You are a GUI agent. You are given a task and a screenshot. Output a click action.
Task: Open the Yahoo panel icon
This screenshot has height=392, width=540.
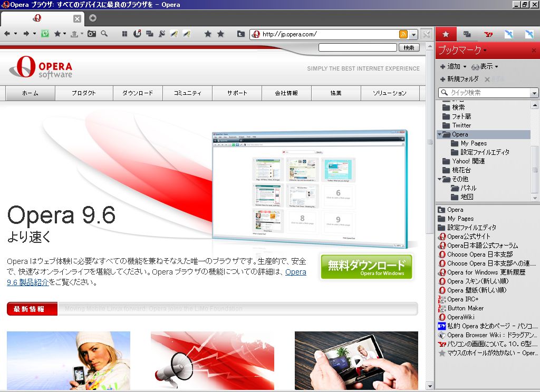[488, 34]
